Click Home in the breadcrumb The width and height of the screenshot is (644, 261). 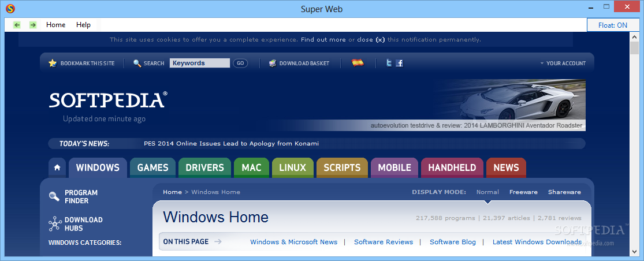tap(172, 192)
